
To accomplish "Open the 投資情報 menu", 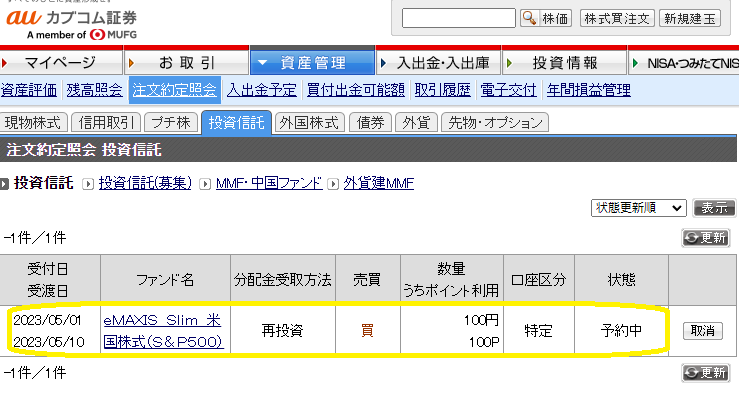I will [565, 61].
